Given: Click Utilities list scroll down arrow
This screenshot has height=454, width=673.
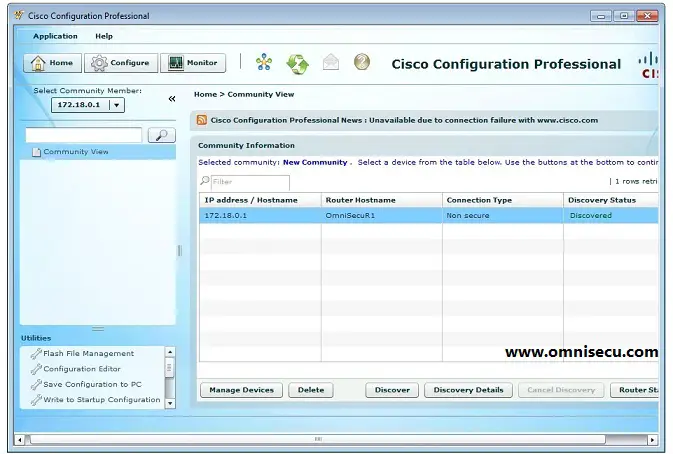Looking at the screenshot, I should [170, 403].
